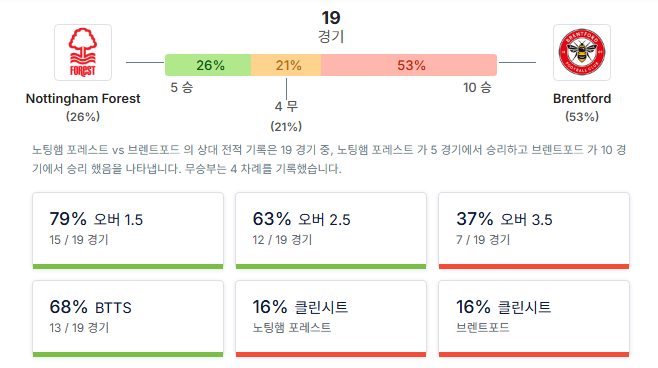Open the 16% 클린시트 노팅햄 포레스트 card
This screenshot has width=658, height=368.
[x=331, y=318]
